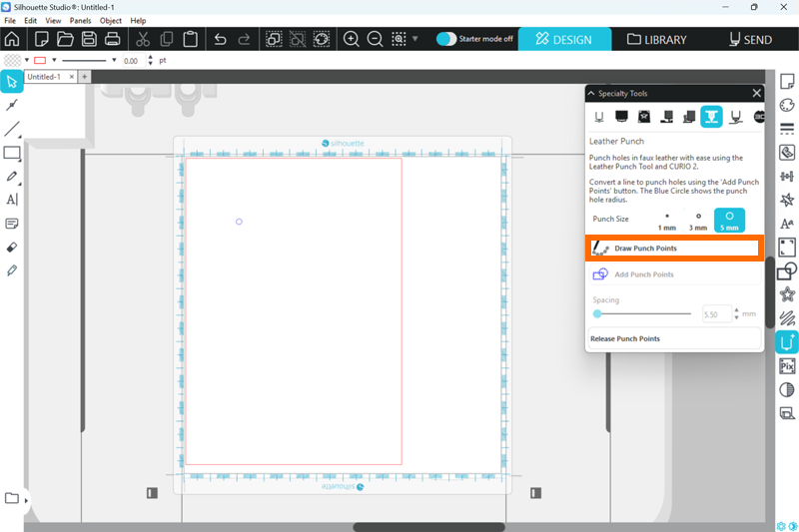Click the Spacing slider handle
This screenshot has width=799, height=532.
point(597,313)
